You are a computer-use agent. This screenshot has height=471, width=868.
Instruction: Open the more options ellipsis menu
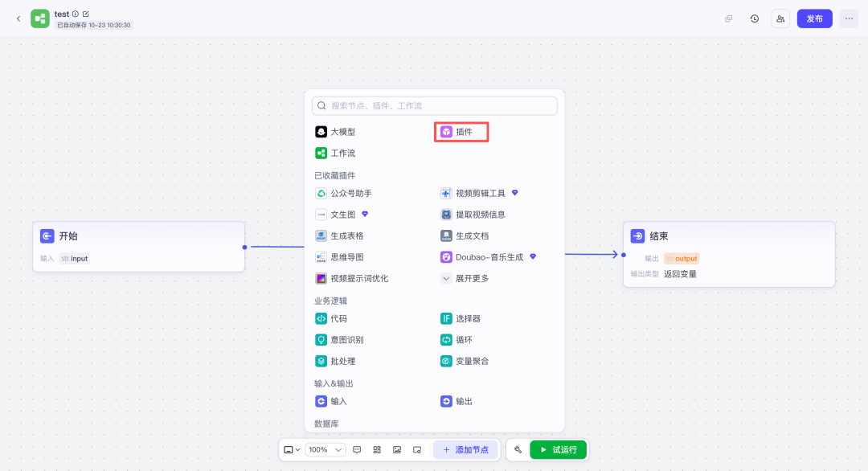(x=849, y=18)
